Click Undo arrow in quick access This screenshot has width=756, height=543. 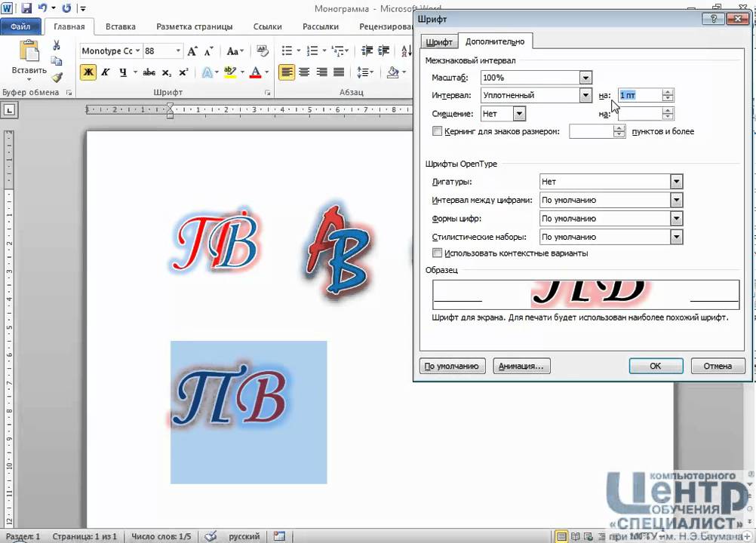point(42,8)
